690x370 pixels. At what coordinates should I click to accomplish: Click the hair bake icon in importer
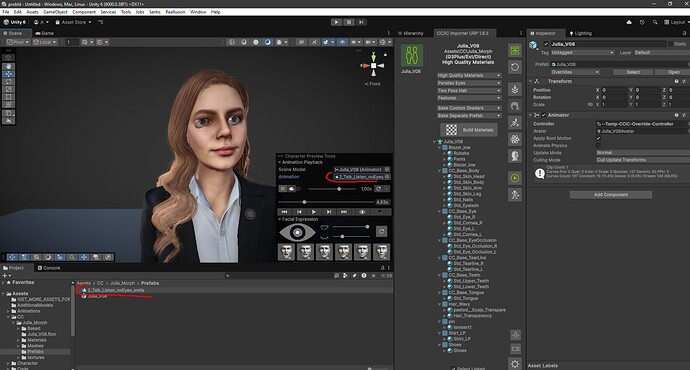click(515, 106)
